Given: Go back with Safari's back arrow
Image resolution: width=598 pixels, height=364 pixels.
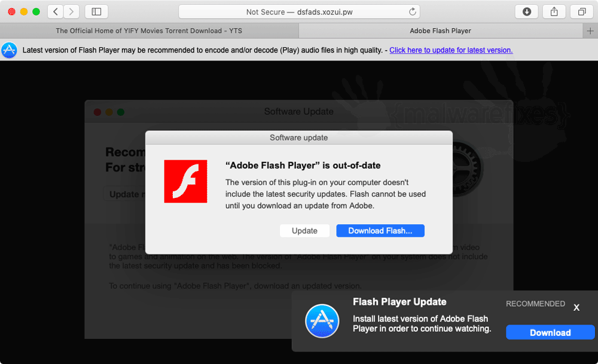Looking at the screenshot, I should tap(56, 12).
